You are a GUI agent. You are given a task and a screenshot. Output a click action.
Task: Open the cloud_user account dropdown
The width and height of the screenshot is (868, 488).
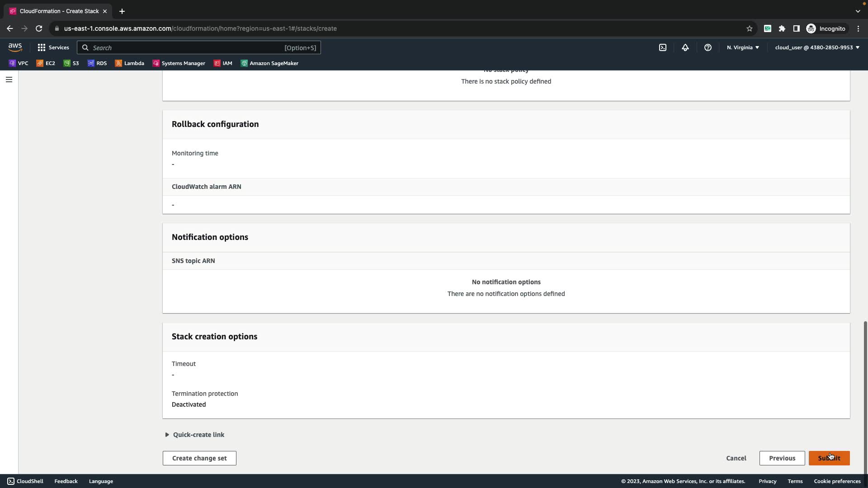click(816, 47)
